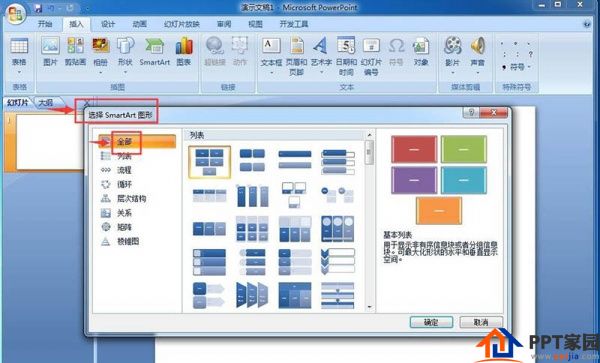The width and height of the screenshot is (600, 363).
Task: Insert a picture using 图片 icon
Action: 50,52
